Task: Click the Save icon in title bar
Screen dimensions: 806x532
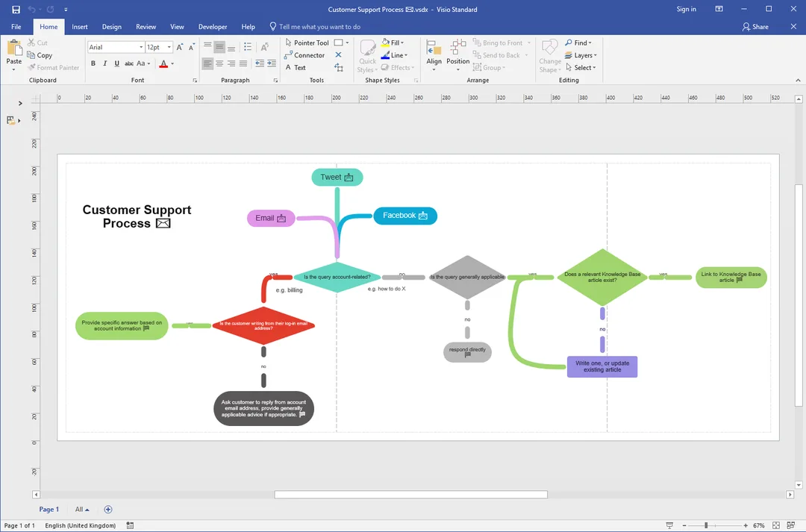Action: tap(16, 9)
